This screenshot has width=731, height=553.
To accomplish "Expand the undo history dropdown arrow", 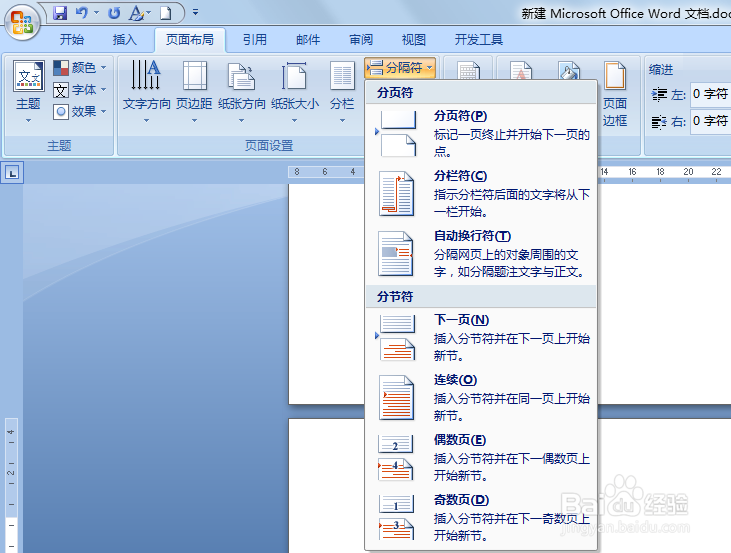I will point(97,13).
